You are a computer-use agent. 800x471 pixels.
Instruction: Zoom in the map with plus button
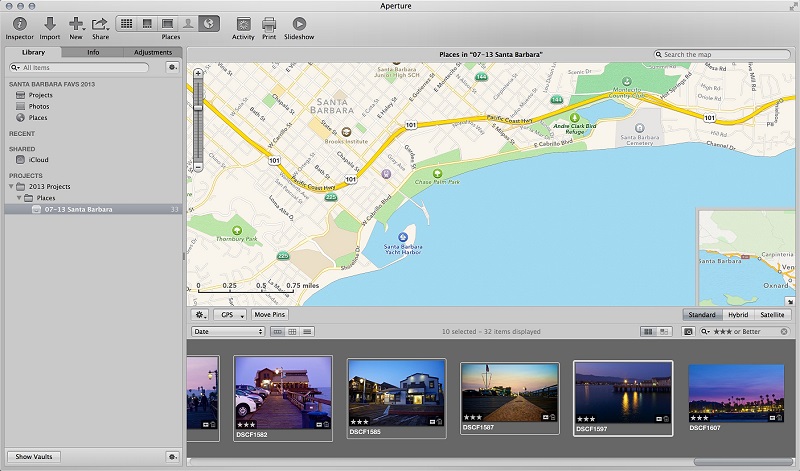pyautogui.click(x=198, y=73)
